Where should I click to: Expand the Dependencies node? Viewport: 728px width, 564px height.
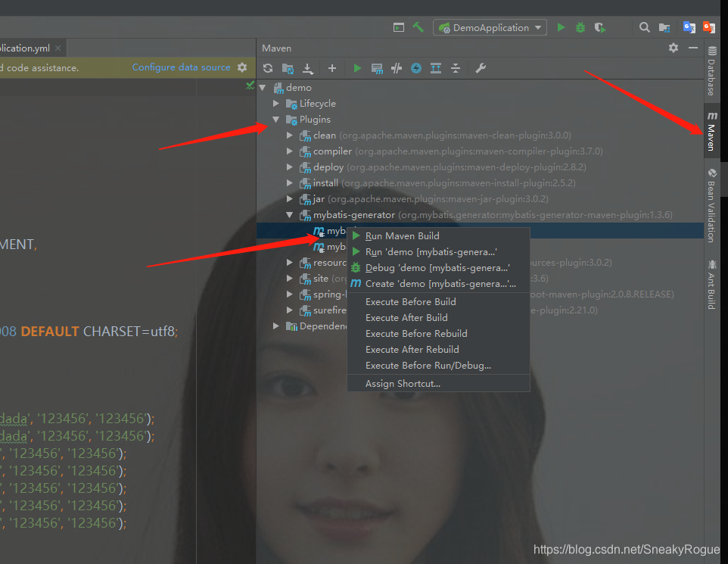pyautogui.click(x=275, y=326)
